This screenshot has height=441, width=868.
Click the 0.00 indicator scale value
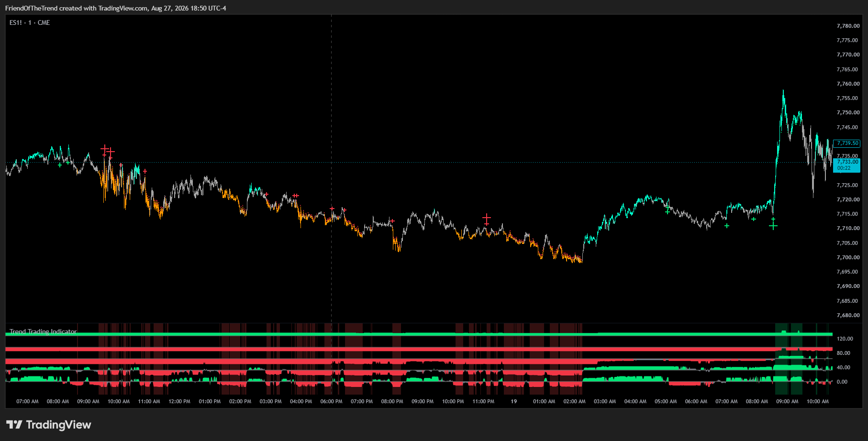842,382
